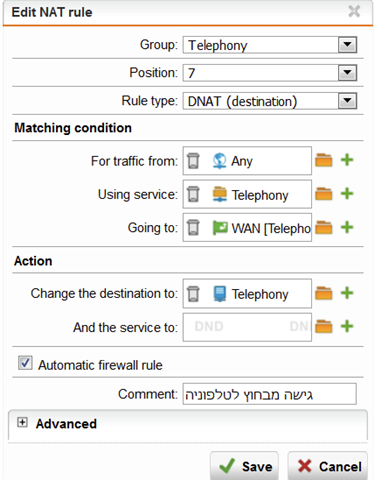Cancel editing the NAT rule

pyautogui.click(x=328, y=466)
